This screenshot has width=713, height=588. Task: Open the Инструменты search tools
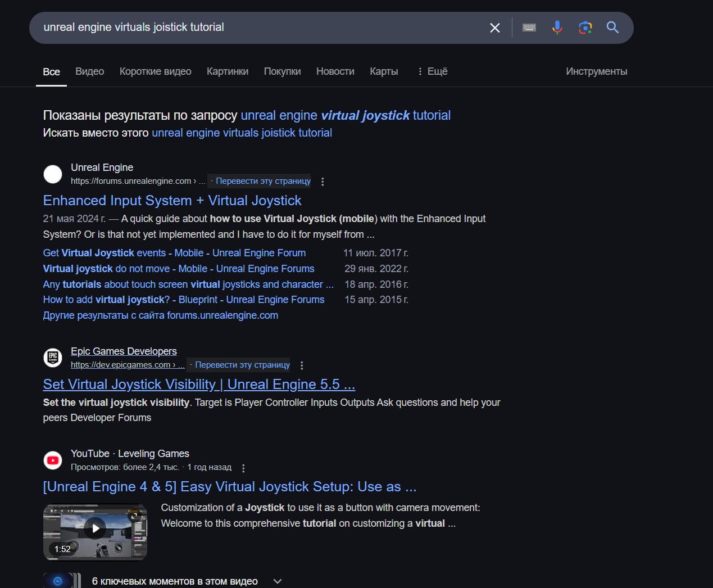(597, 71)
